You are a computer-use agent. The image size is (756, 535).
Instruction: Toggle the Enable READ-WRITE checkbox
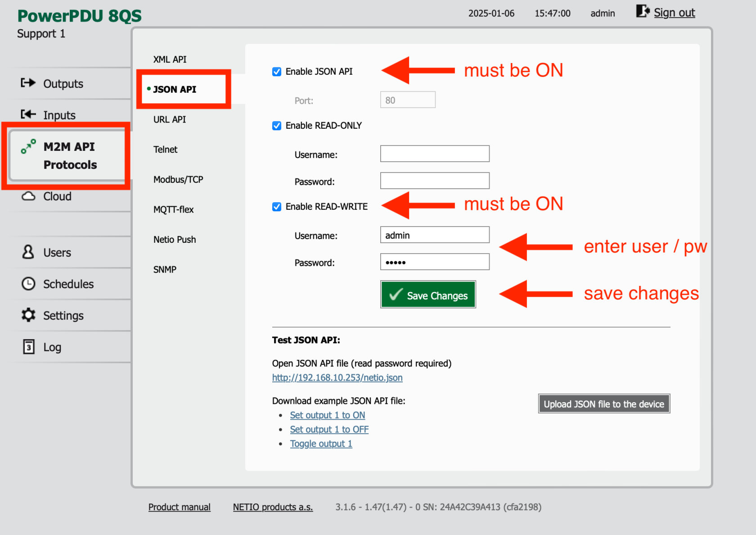click(277, 207)
